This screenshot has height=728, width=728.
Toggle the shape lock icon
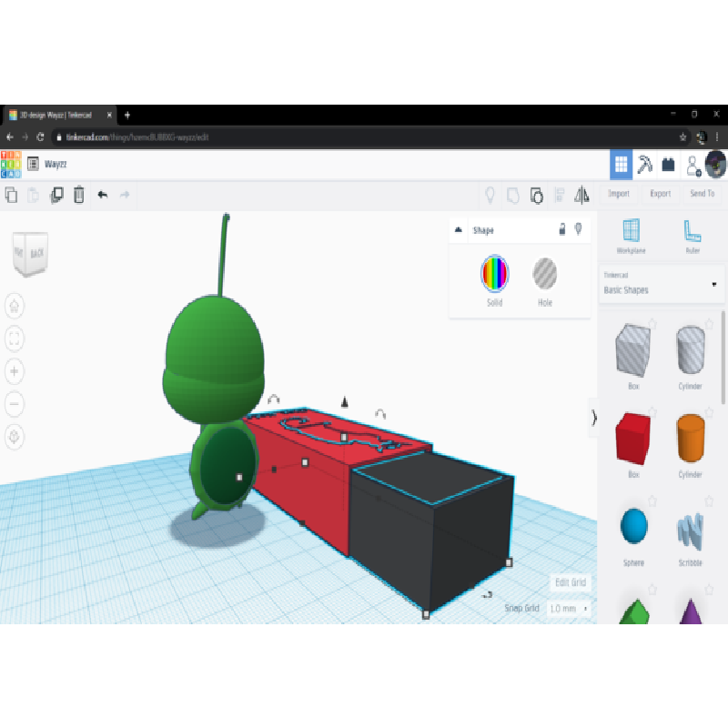coord(561,230)
